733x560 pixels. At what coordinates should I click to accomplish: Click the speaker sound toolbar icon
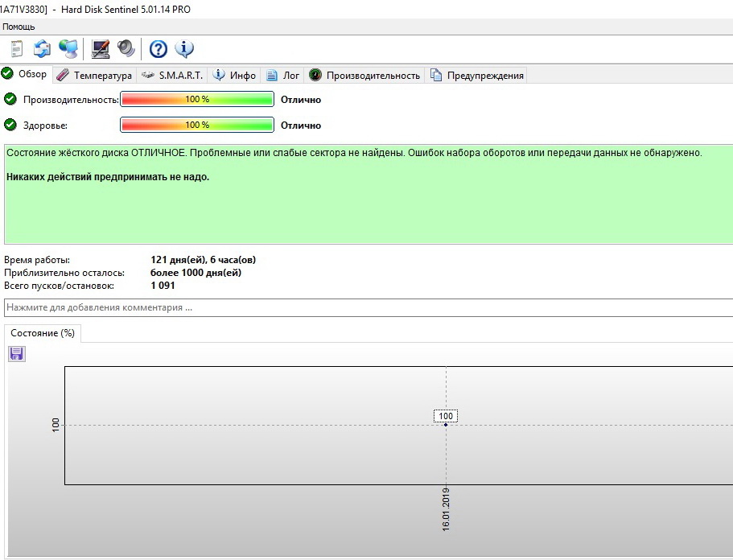coord(126,49)
